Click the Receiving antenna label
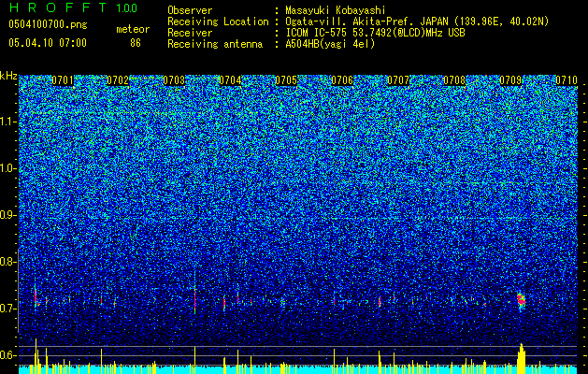Viewport: 588px width, 374px height. pyautogui.click(x=215, y=44)
